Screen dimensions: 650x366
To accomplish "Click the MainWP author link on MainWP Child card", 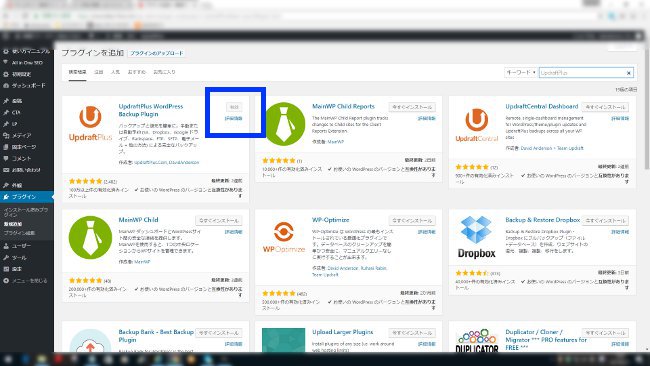I will coord(142,262).
